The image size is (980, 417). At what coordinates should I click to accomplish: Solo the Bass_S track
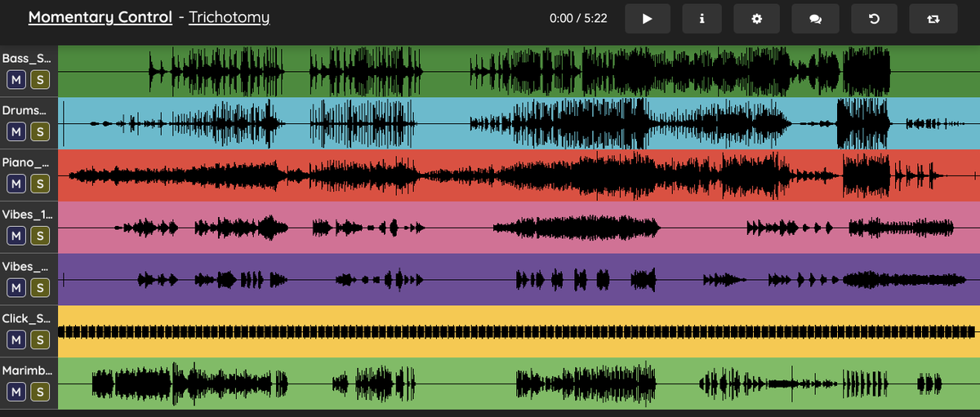[39, 79]
